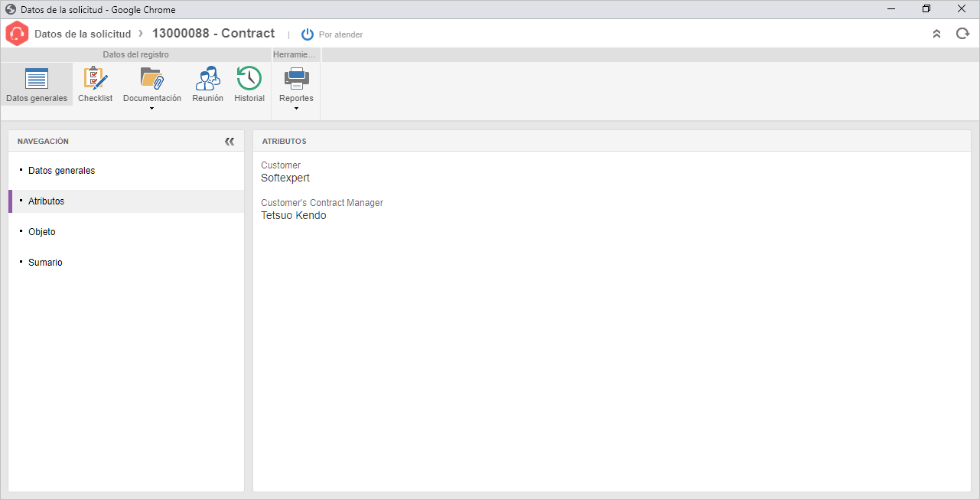Close the Datos de la solicitud window

click(x=962, y=9)
